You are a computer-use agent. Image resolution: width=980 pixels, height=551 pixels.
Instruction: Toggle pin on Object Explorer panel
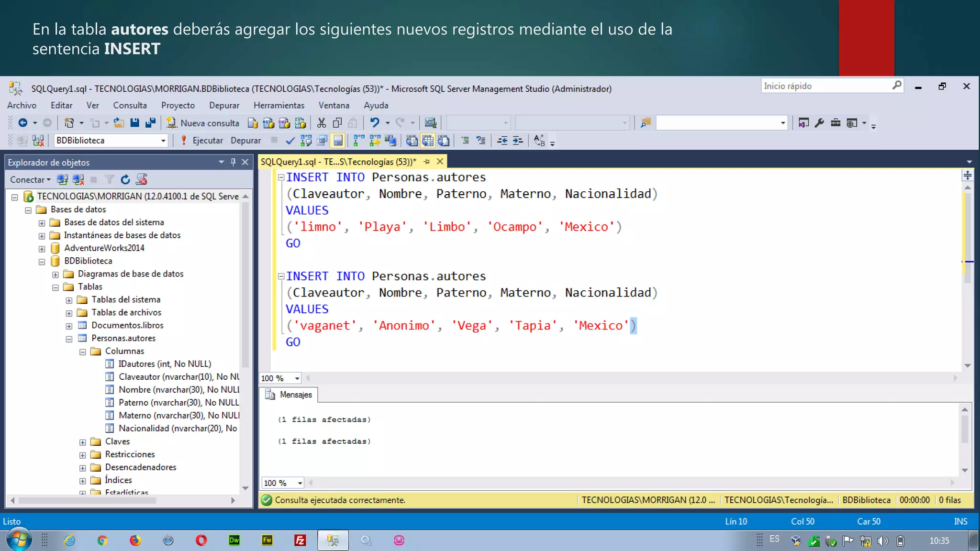(x=233, y=162)
